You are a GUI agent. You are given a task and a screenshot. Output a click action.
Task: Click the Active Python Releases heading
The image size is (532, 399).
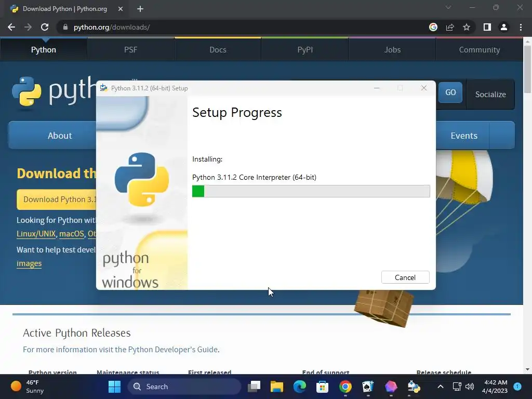coord(77,333)
